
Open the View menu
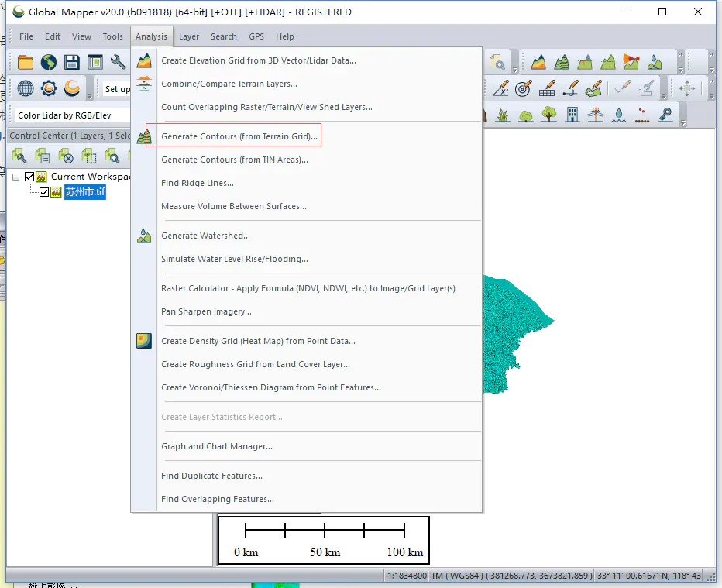[x=81, y=36]
